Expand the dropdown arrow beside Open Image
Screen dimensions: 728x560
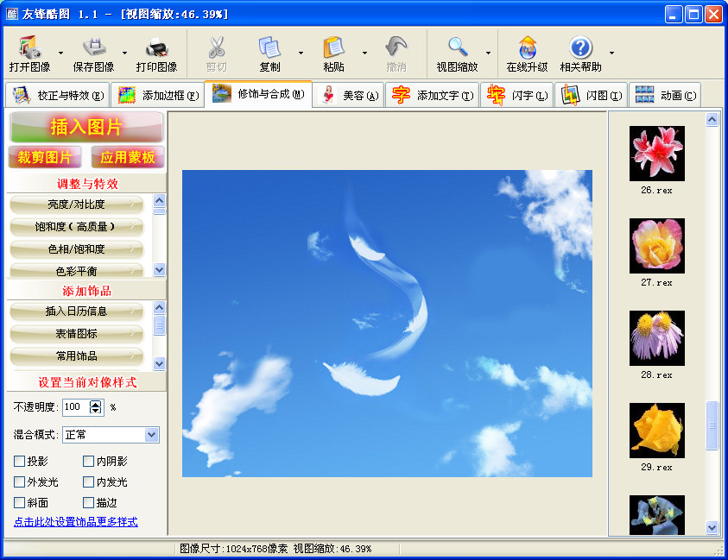coord(61,53)
